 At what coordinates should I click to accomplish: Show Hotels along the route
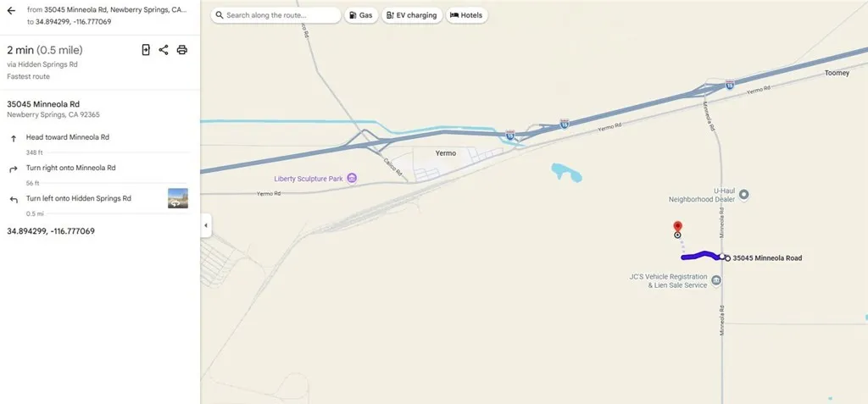tap(466, 15)
